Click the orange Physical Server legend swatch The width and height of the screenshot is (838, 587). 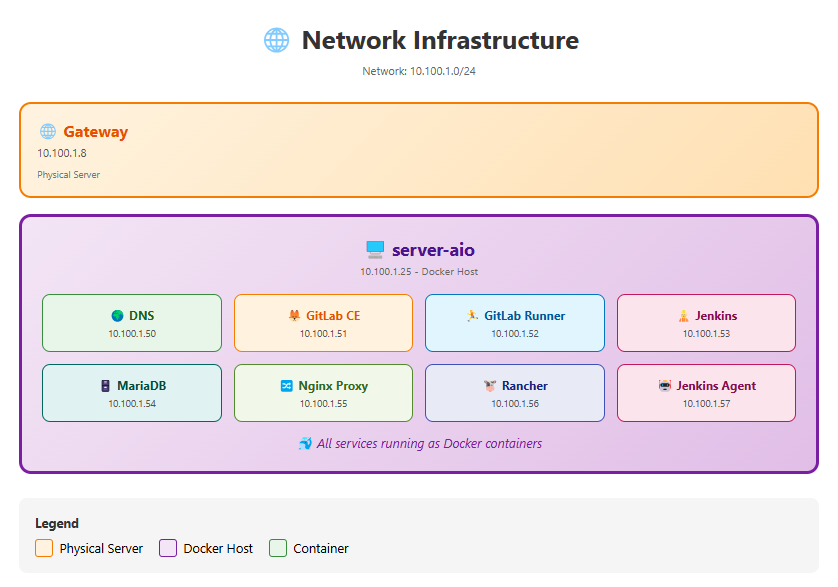(x=44, y=548)
